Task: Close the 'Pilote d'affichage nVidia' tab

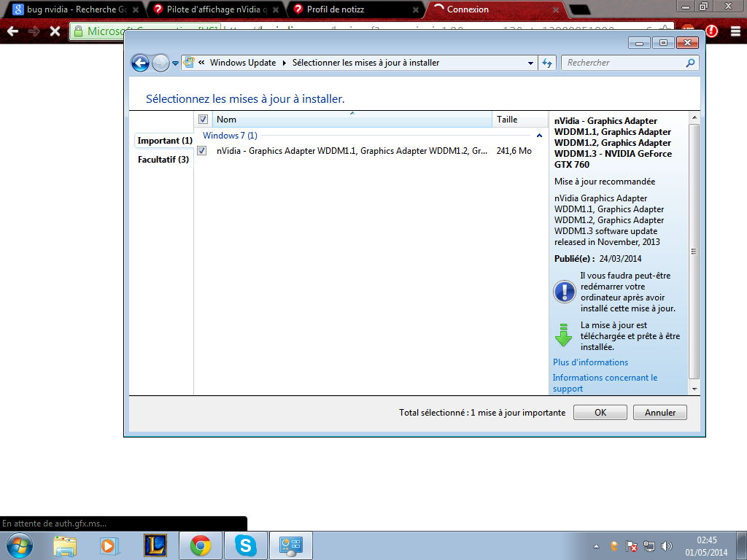Action: [275, 9]
